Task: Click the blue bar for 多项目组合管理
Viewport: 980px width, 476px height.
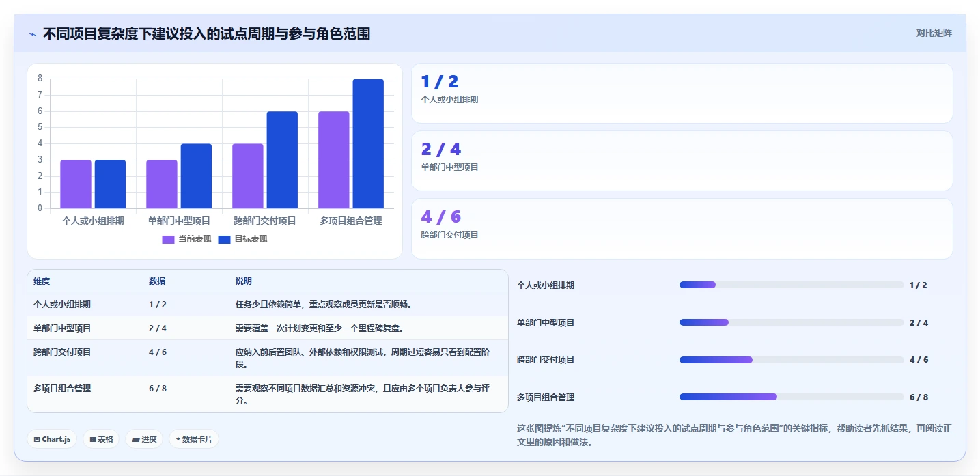Action: 368,143
